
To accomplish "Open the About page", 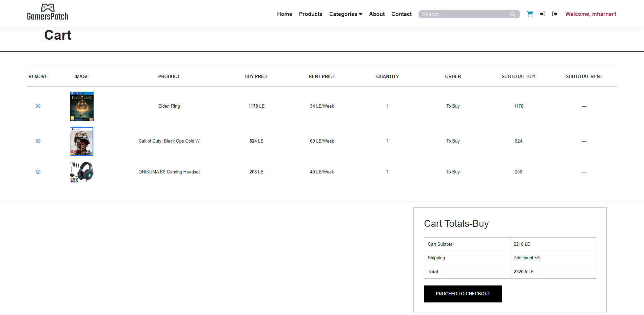I will [376, 14].
